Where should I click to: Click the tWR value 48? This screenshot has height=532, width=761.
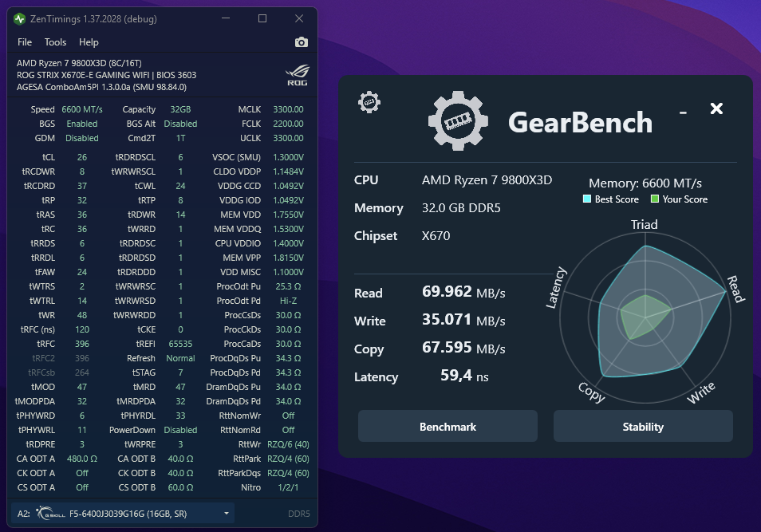pos(82,315)
